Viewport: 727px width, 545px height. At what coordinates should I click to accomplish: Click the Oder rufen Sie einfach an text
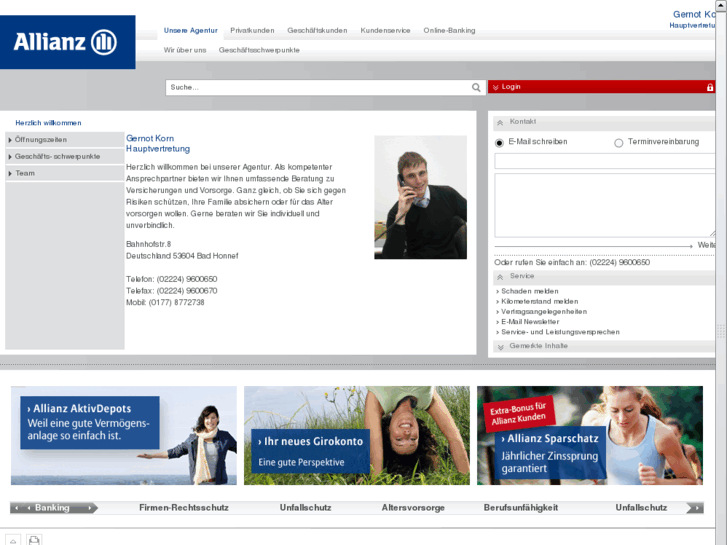pyautogui.click(x=572, y=263)
